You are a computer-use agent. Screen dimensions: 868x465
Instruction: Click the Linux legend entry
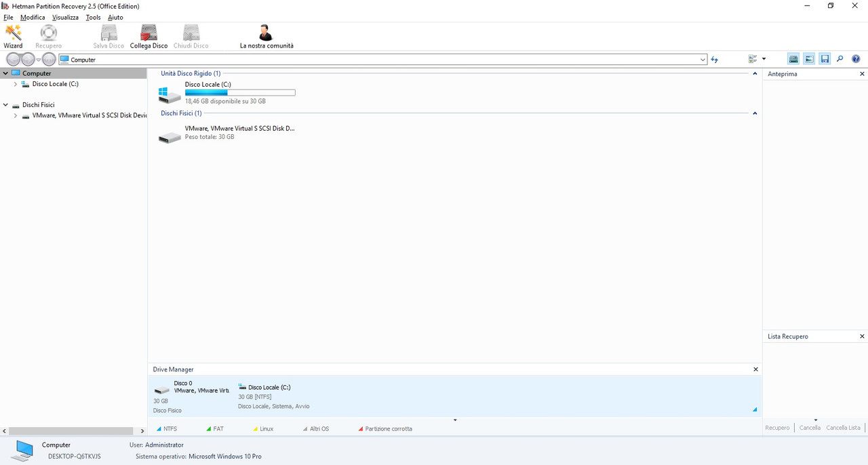pos(263,428)
